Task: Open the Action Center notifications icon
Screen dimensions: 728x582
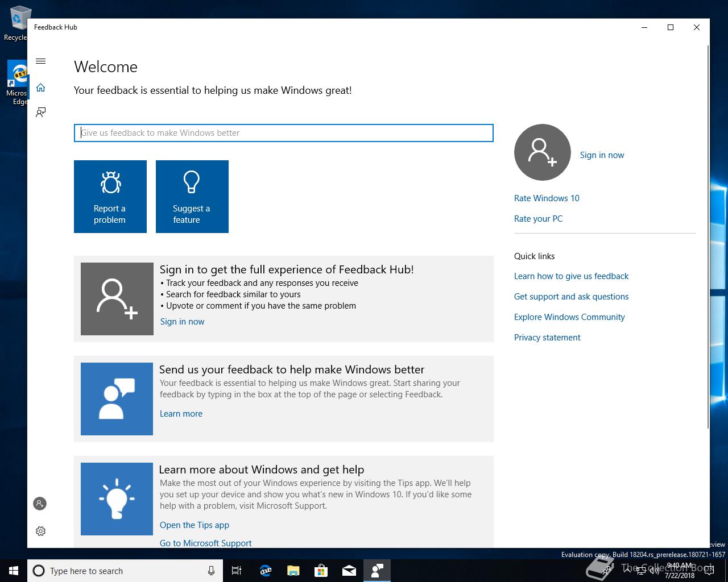Action: [709, 571]
